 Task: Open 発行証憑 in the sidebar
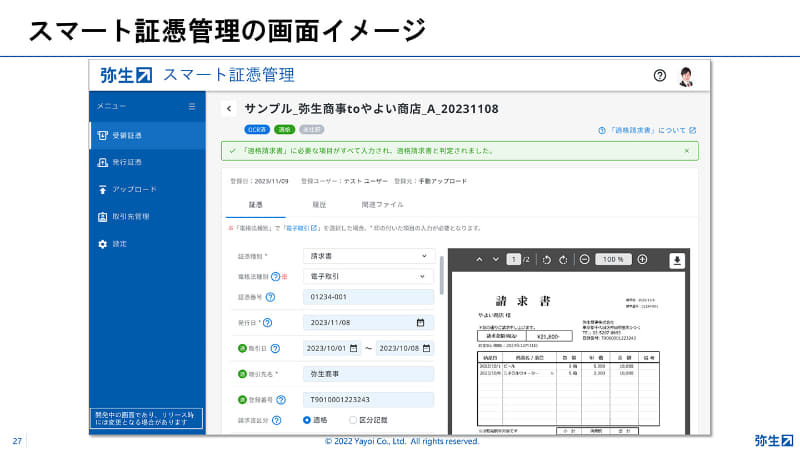click(147, 162)
